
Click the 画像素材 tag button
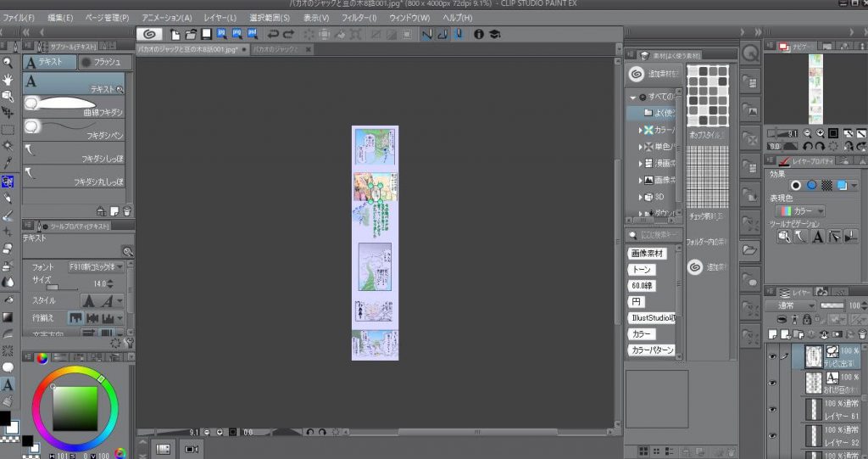[647, 254]
